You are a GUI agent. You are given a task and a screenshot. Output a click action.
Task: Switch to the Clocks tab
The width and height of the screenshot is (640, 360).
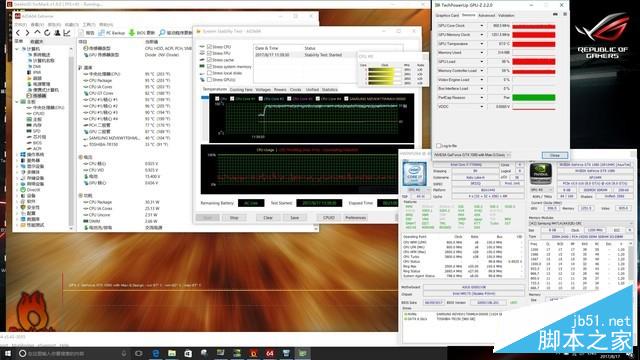(x=296, y=89)
